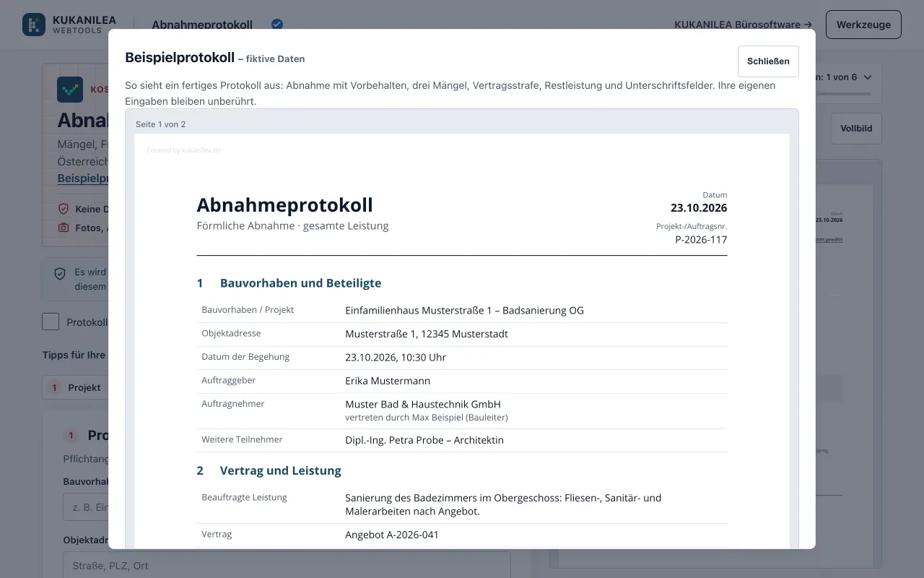Click "Dipl.-Ing. Petra Probe – Architektin"

[x=424, y=440]
